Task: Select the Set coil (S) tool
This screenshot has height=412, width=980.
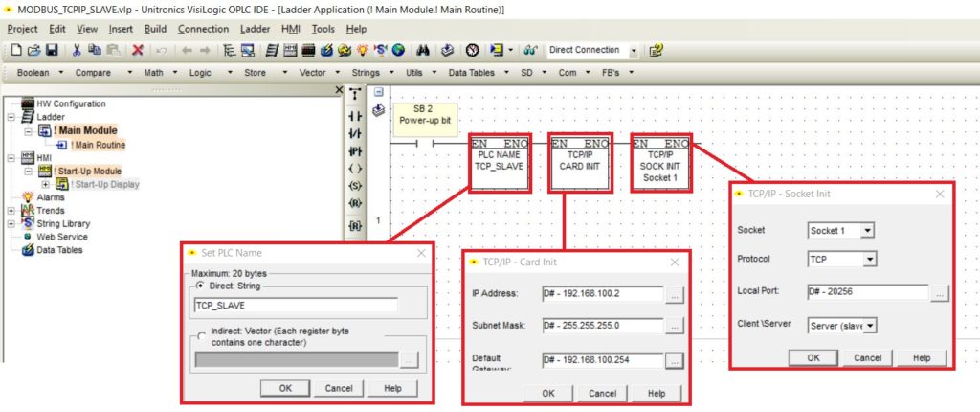Action: (x=355, y=186)
